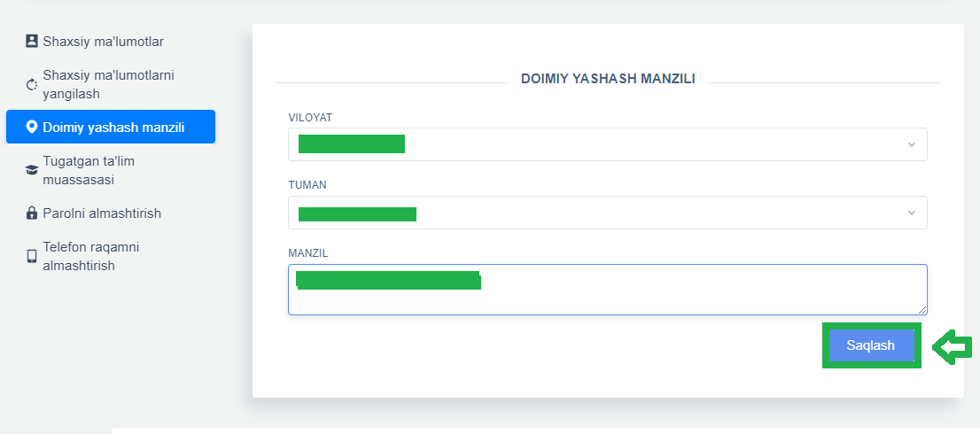The height and width of the screenshot is (434, 980).
Task: Click the refresh icon for Shaxsiy ma'lumotlarni yangilash
Action: 32,85
